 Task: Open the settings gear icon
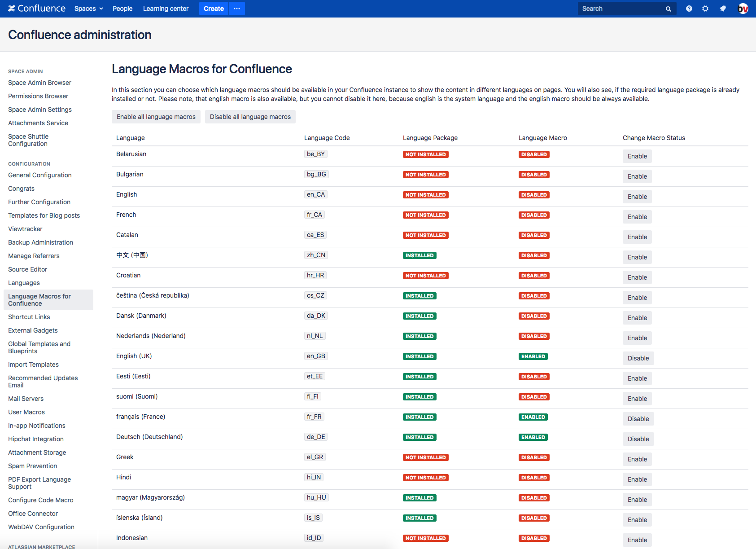coord(705,9)
